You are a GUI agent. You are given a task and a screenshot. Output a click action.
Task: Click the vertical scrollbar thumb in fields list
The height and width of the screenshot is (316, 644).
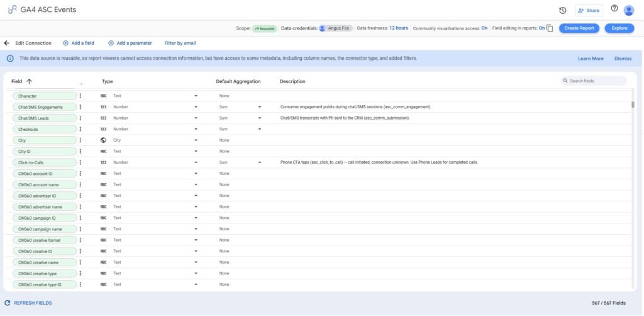pos(633,104)
